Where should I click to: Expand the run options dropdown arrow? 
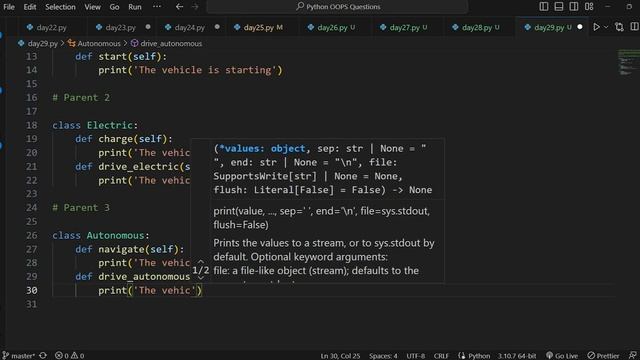point(606,27)
